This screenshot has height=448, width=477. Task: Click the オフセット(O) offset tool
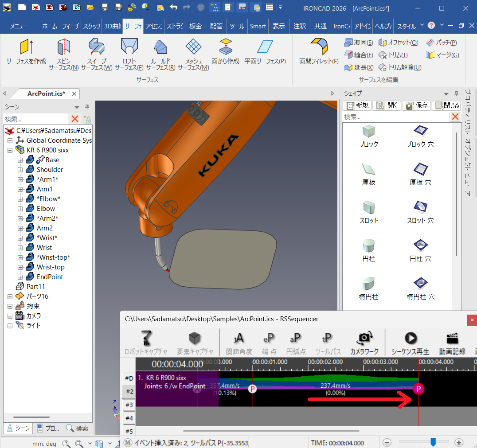pos(398,43)
